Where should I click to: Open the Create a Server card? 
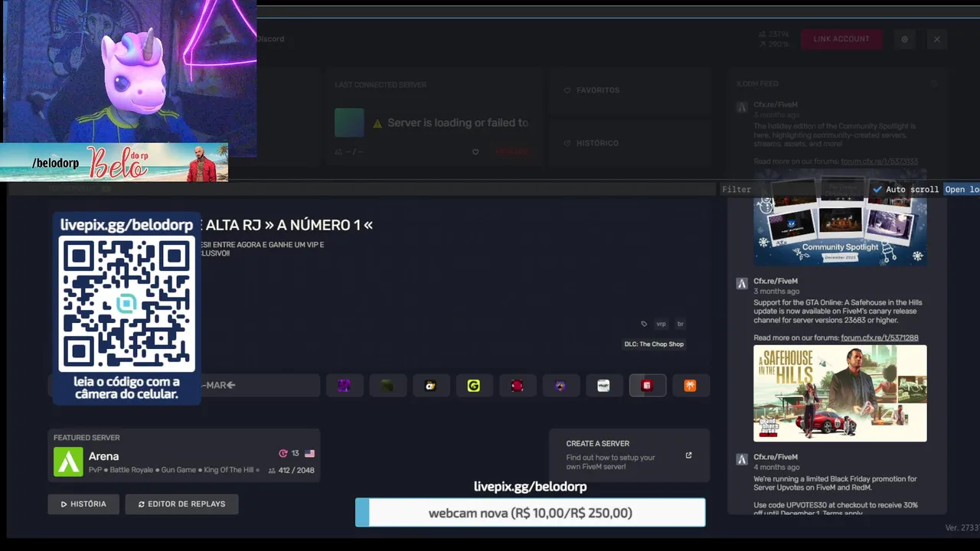point(629,455)
